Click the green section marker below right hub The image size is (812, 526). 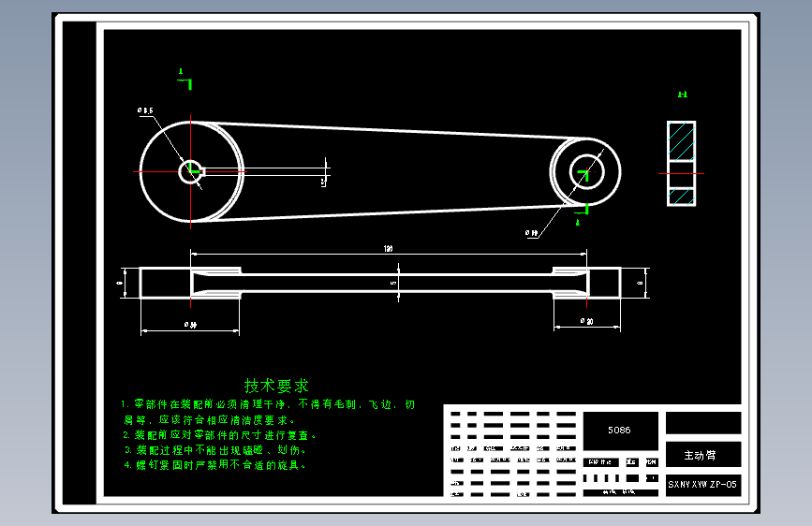582,213
